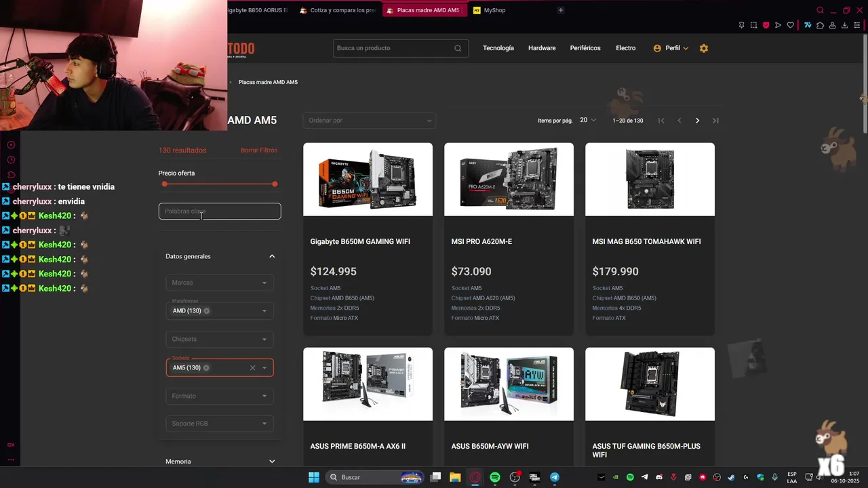Click the ASUS TUF GAMING B650M-PLUS product image
The height and width of the screenshot is (488, 868).
point(650,384)
